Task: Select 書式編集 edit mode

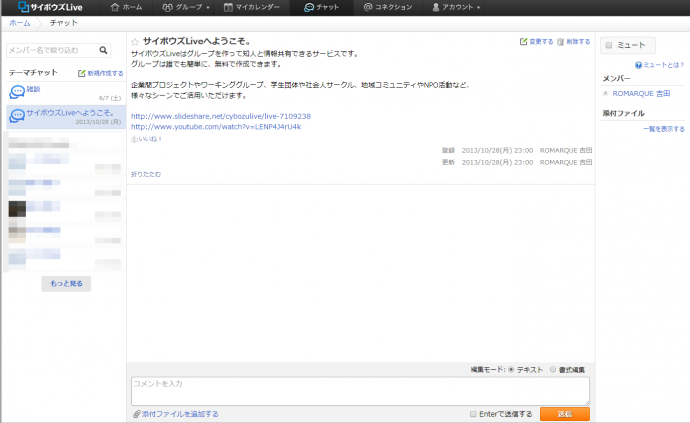Action: (x=553, y=369)
